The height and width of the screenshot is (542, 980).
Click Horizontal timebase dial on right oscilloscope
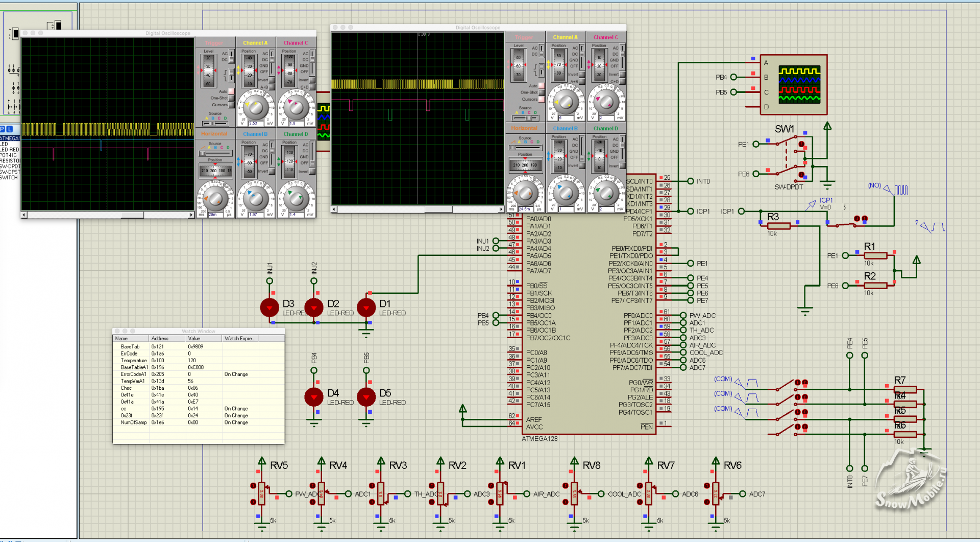tap(525, 193)
